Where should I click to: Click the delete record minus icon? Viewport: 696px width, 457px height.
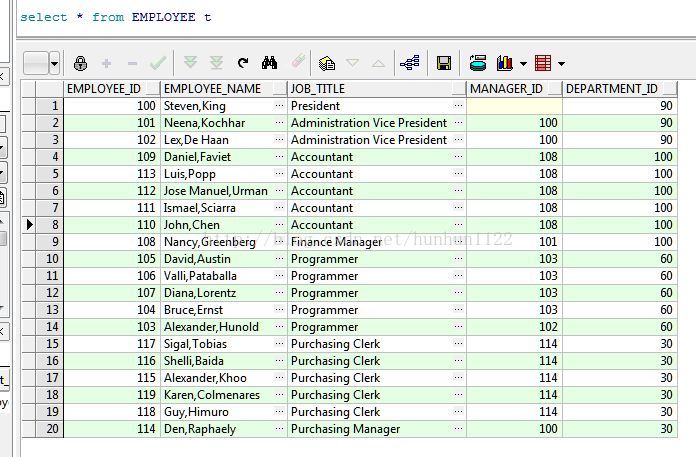tap(132, 63)
